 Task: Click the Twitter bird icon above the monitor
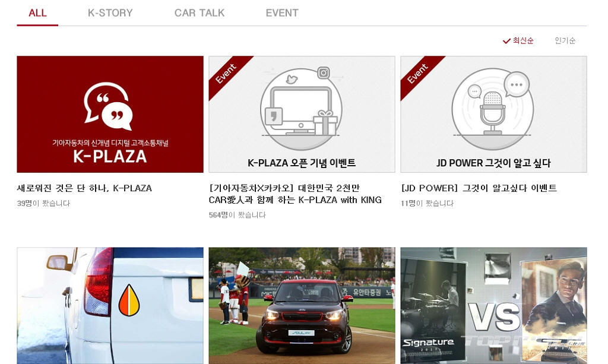[x=292, y=80]
